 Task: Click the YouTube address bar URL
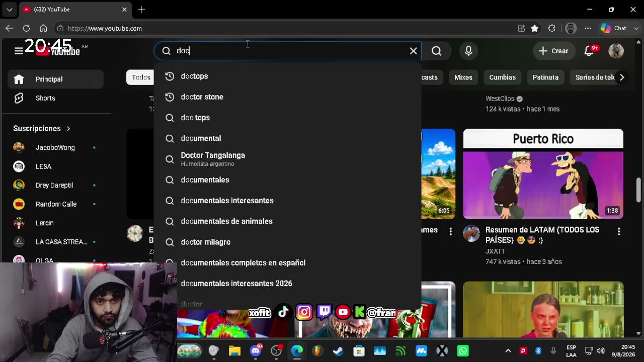pos(105,28)
